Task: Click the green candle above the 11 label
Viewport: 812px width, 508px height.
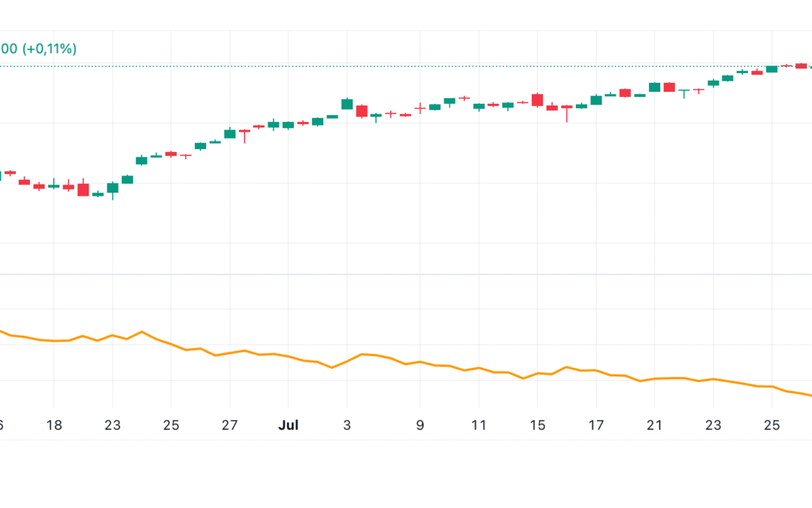Action: coord(479,107)
